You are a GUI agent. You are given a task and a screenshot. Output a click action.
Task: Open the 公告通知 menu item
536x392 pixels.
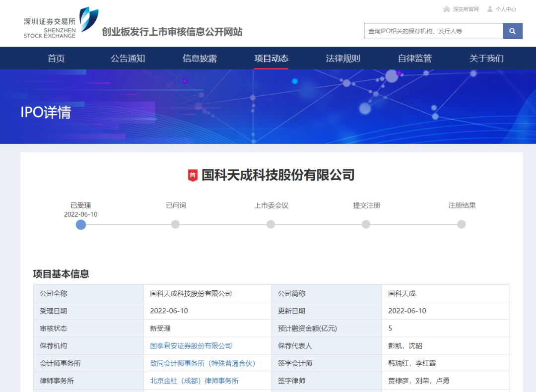pos(128,59)
